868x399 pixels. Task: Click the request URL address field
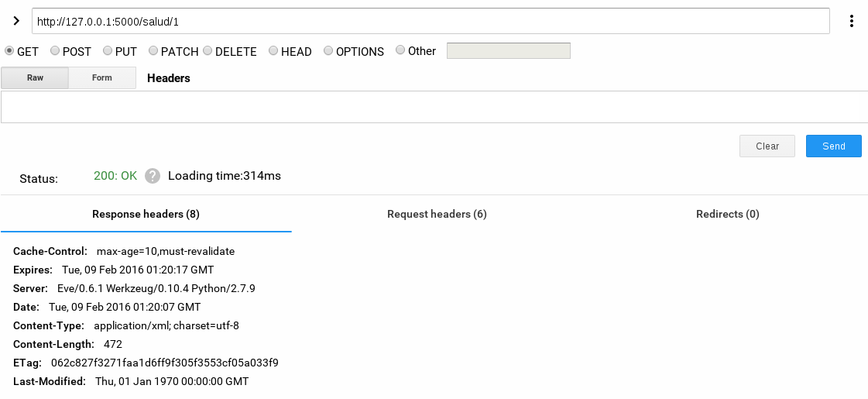click(431, 21)
